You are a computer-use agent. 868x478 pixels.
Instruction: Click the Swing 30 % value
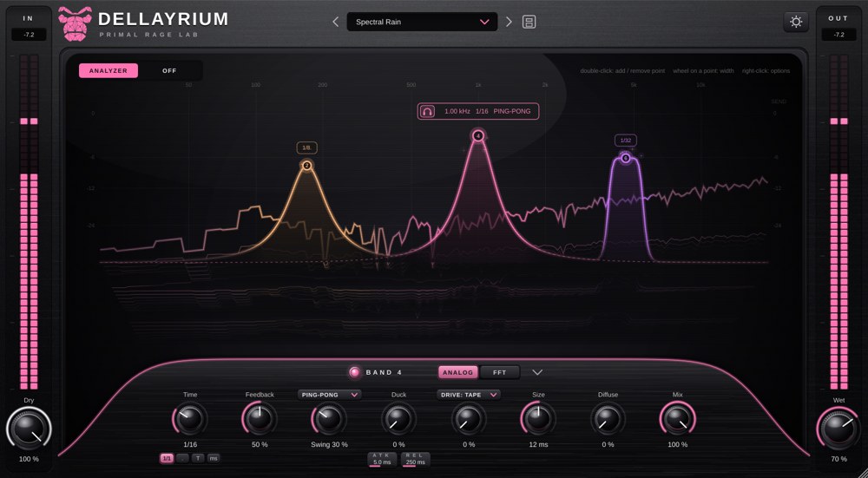329,445
